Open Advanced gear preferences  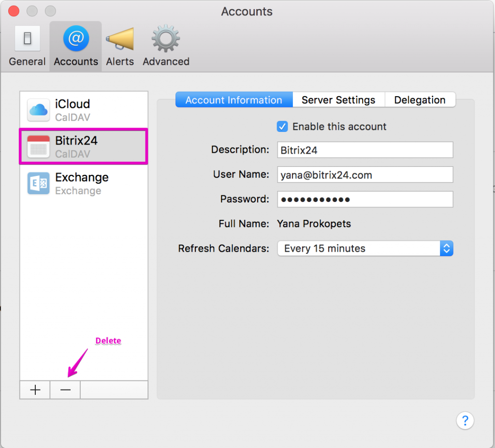click(166, 47)
